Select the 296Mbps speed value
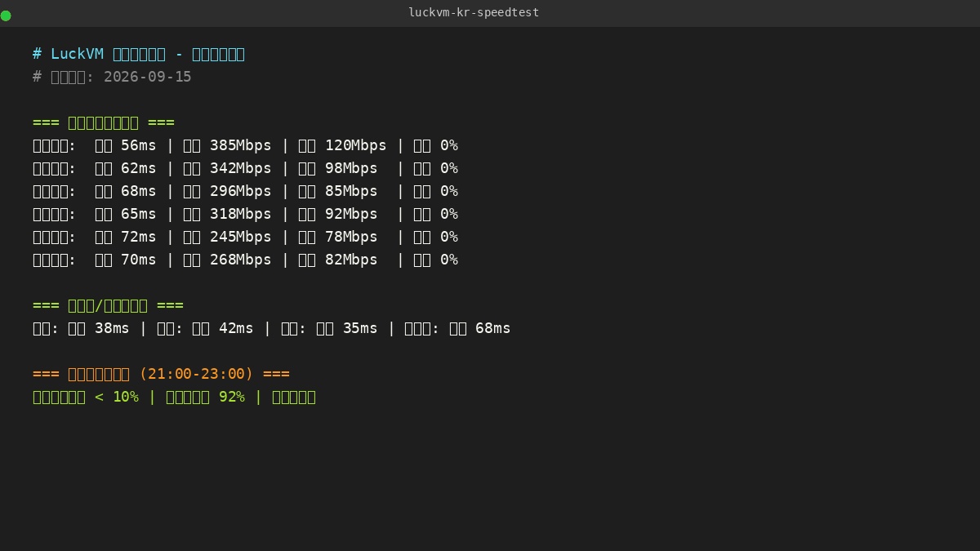 [x=240, y=191]
